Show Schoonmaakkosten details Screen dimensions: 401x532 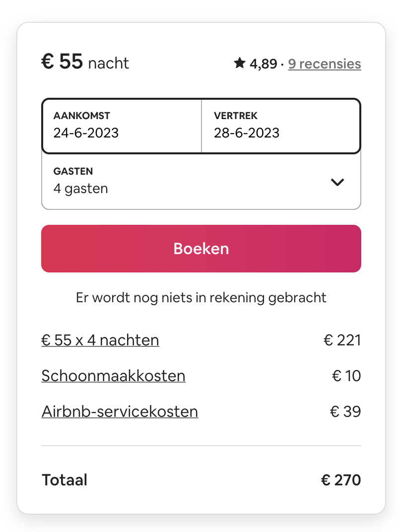113,376
